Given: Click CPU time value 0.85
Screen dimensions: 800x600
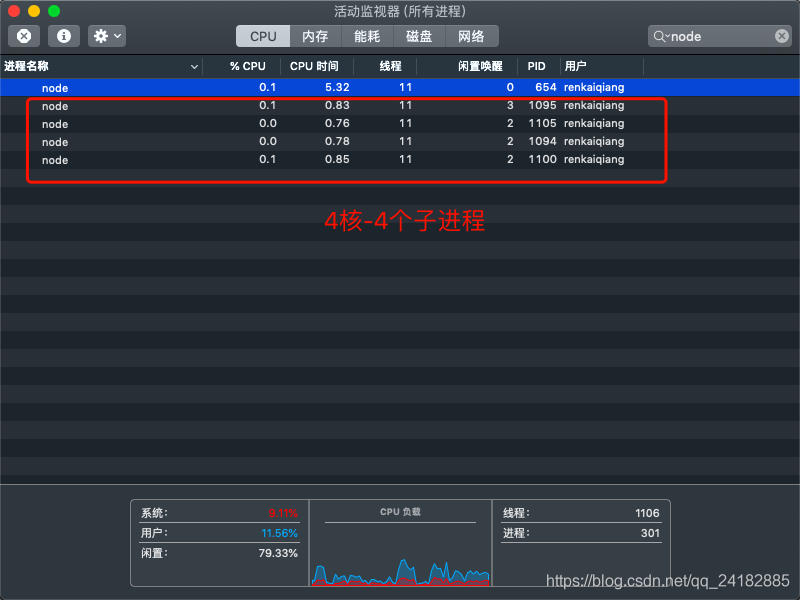Looking at the screenshot, I should pyautogui.click(x=337, y=159).
